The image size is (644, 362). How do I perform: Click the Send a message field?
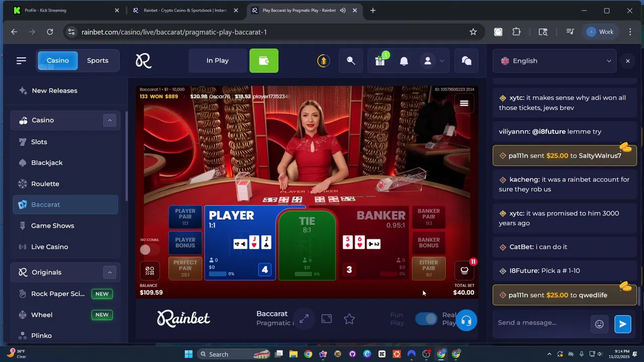541,323
